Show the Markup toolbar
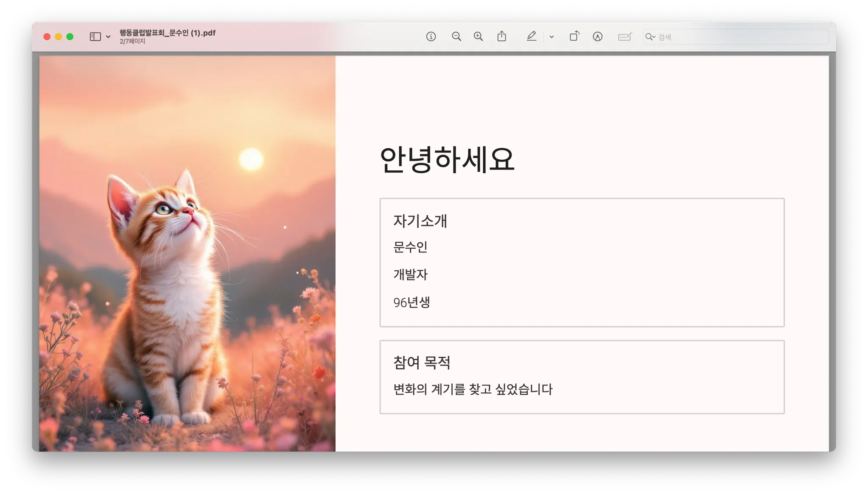 [597, 37]
